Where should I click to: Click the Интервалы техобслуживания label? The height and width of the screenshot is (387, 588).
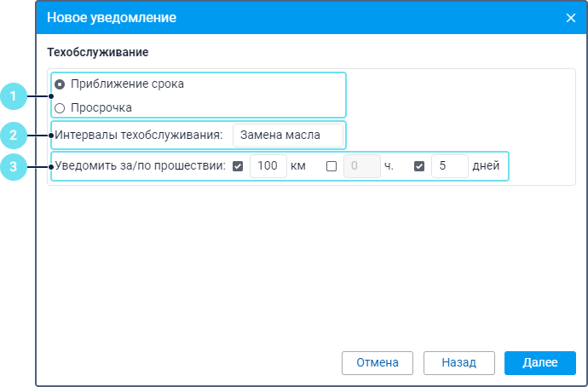(138, 135)
